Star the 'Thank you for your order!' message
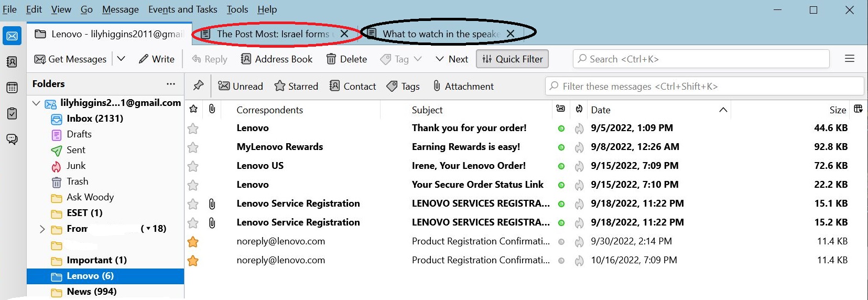Viewport: 868px width, 300px height. [x=193, y=128]
